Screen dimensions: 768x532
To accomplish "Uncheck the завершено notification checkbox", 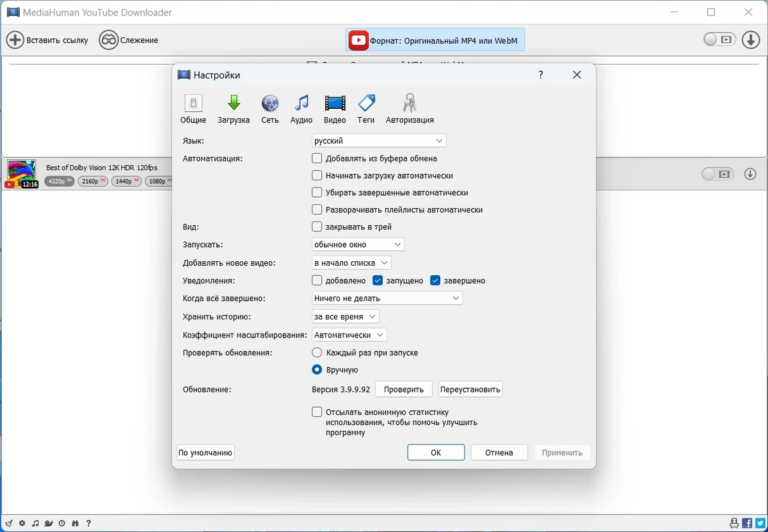I will (435, 280).
